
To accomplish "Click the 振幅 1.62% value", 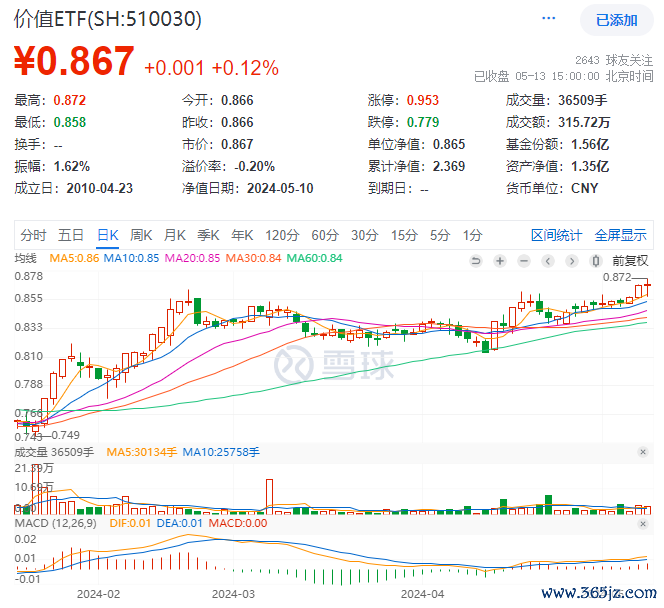I will [x=72, y=166].
